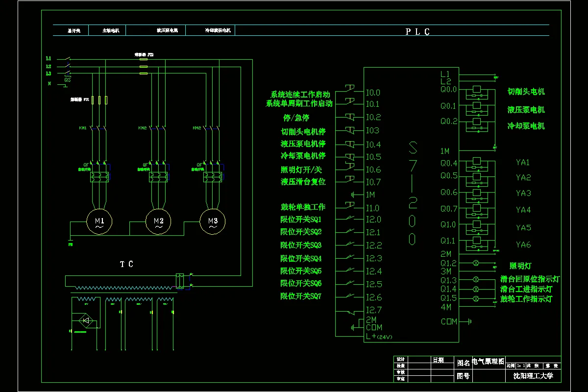588x392 pixels.
Task: Select the YA6 solenoid label
Action: [523, 245]
